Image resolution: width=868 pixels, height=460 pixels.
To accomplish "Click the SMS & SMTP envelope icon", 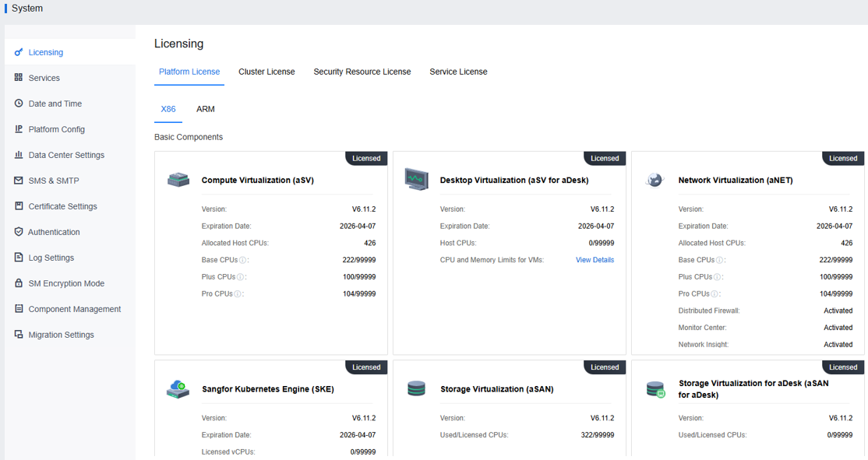I will 19,181.
